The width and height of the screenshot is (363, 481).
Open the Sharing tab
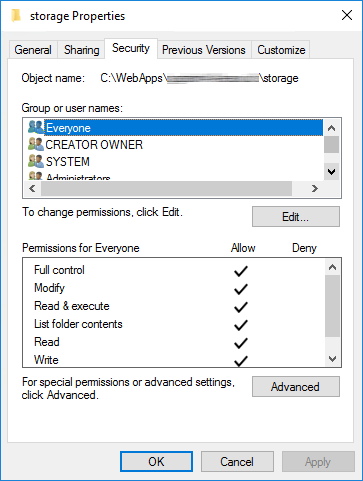click(82, 50)
